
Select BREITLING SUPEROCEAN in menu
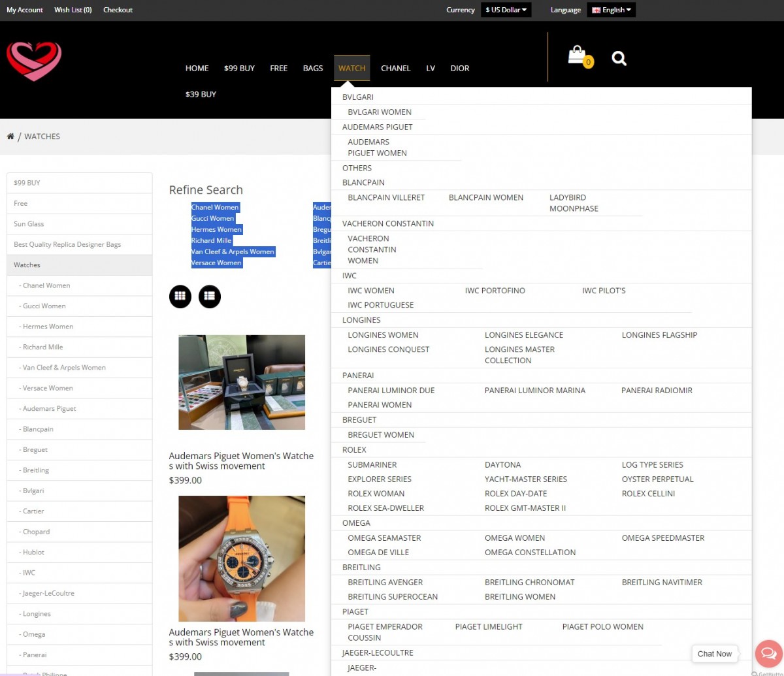393,597
